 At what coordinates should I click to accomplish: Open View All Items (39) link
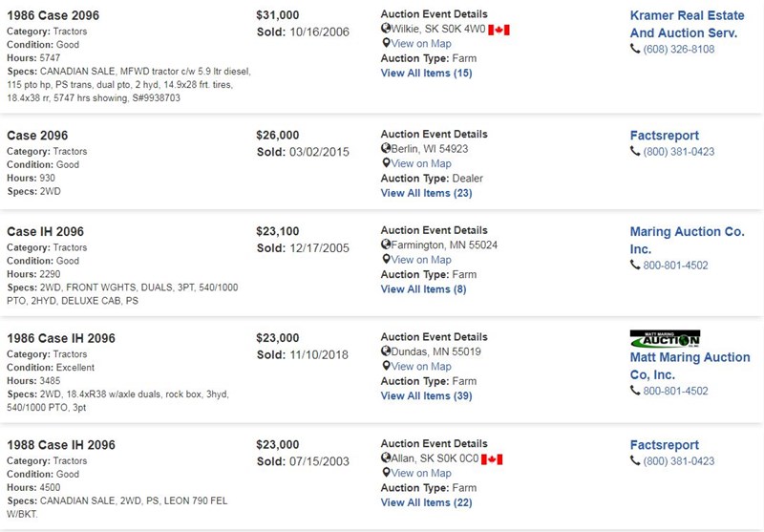tap(426, 395)
